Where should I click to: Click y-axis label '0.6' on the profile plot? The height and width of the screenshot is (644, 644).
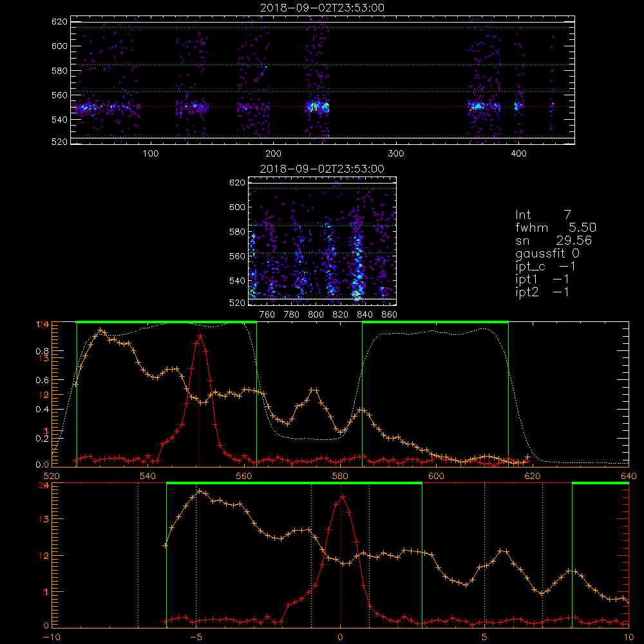coord(43,381)
